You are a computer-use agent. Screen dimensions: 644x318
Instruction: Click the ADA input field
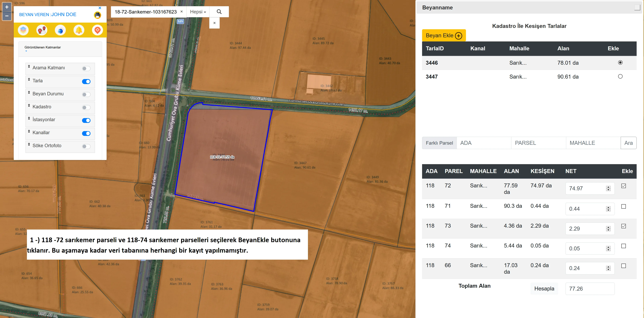483,143
